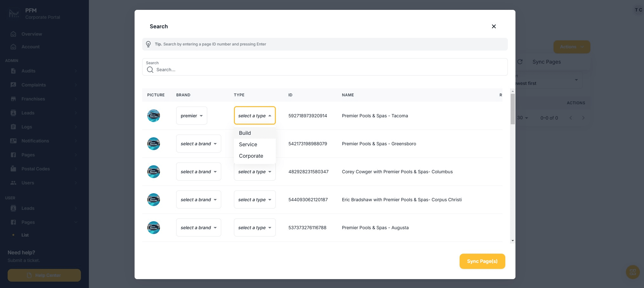Open brand dropdown for Columbus row

(198, 172)
